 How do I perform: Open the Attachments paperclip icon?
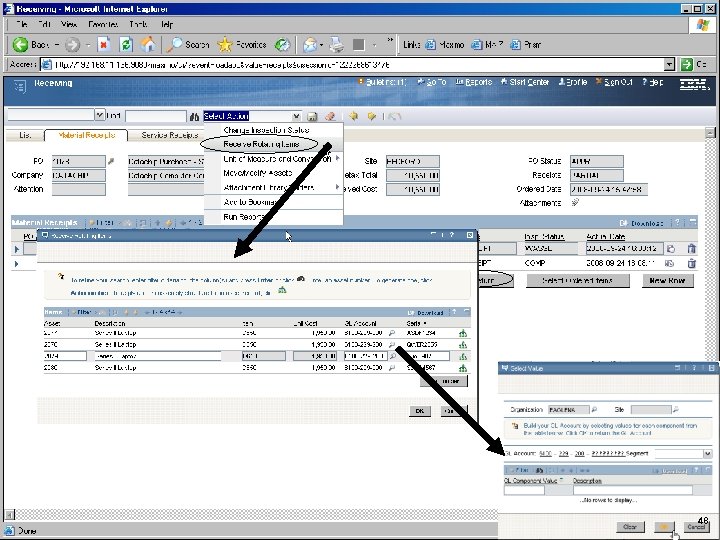(575, 202)
